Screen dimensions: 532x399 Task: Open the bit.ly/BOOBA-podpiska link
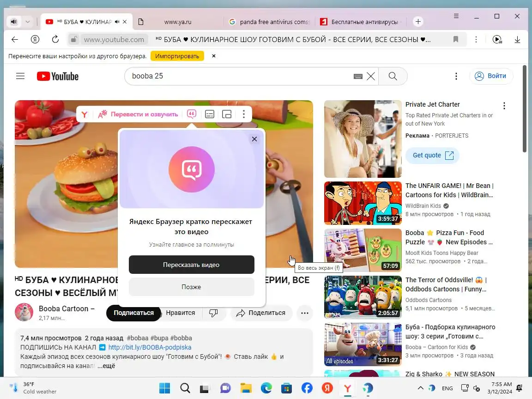click(x=150, y=347)
